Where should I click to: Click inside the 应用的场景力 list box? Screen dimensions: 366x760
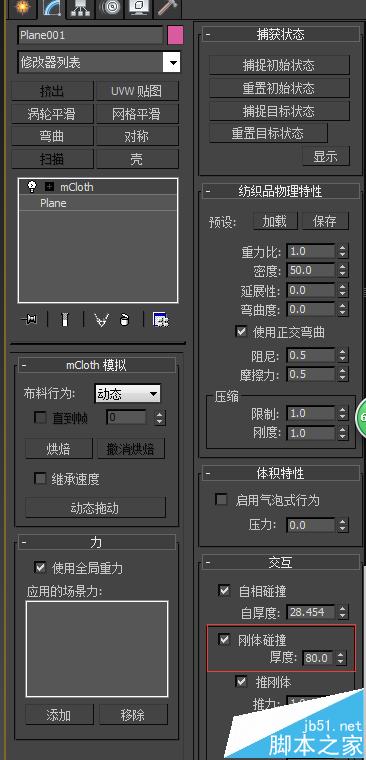97,649
